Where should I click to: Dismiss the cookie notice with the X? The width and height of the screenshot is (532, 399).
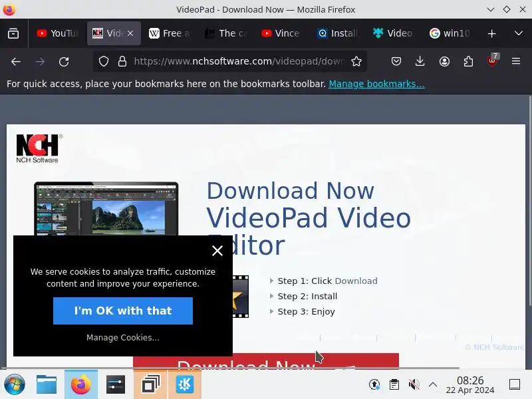pyautogui.click(x=217, y=251)
